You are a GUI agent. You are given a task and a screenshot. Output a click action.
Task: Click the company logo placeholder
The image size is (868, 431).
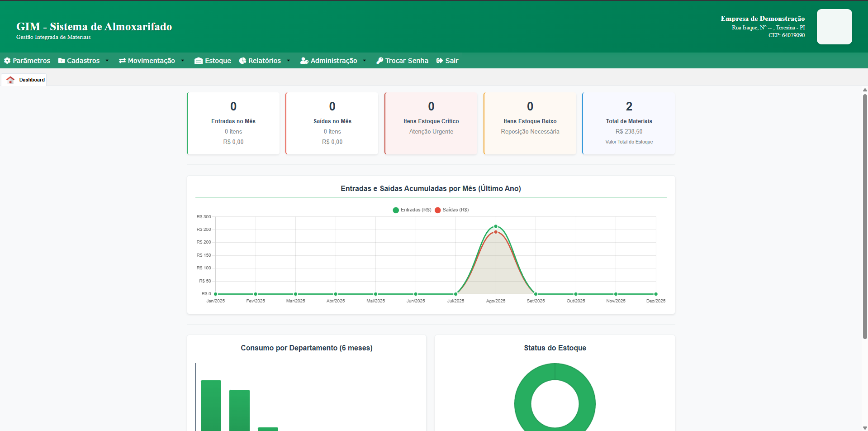pos(835,27)
